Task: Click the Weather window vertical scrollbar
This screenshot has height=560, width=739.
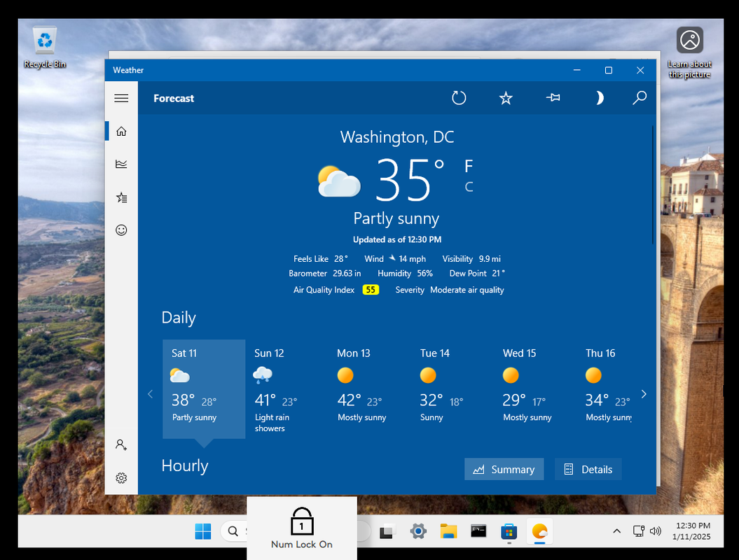Action: [653, 185]
